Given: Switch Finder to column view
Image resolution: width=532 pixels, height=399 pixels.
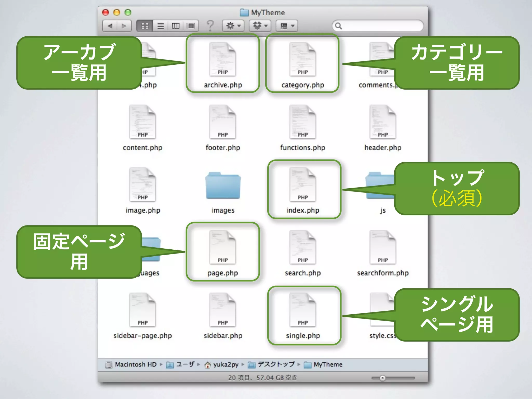Looking at the screenshot, I should click(176, 26).
